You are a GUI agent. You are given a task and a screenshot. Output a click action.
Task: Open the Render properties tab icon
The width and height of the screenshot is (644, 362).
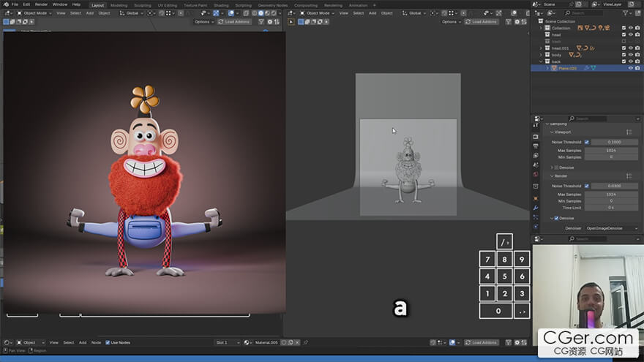(x=536, y=136)
